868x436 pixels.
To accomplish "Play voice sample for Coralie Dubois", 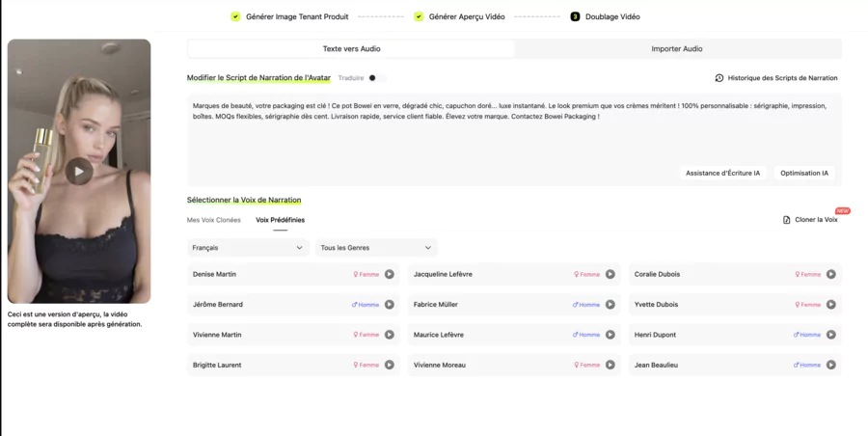I will pyautogui.click(x=831, y=274).
